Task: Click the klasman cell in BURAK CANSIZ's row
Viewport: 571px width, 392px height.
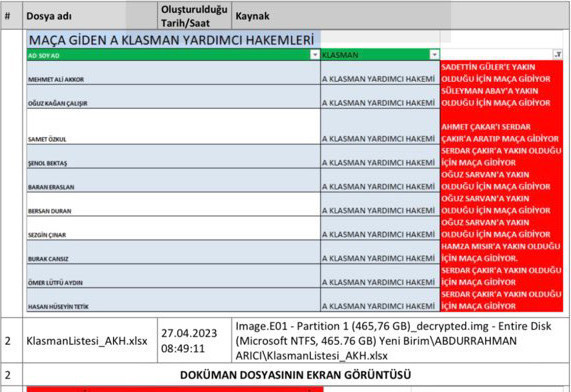Action: coord(380,252)
